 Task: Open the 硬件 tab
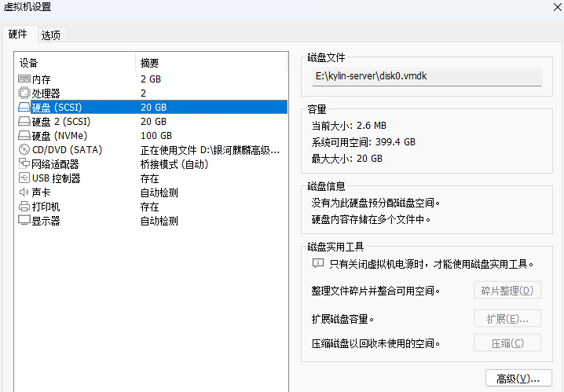[x=18, y=34]
